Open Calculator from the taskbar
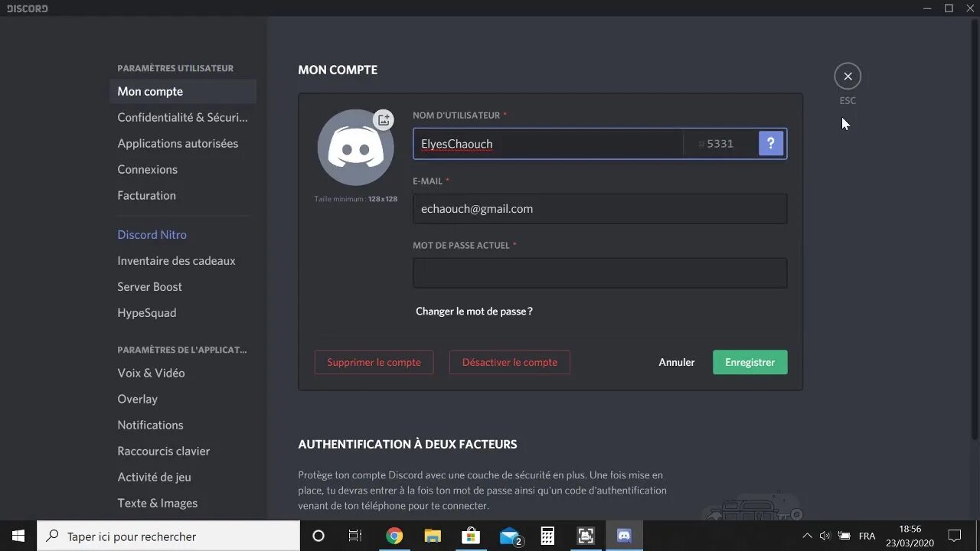This screenshot has height=551, width=980. click(x=547, y=536)
